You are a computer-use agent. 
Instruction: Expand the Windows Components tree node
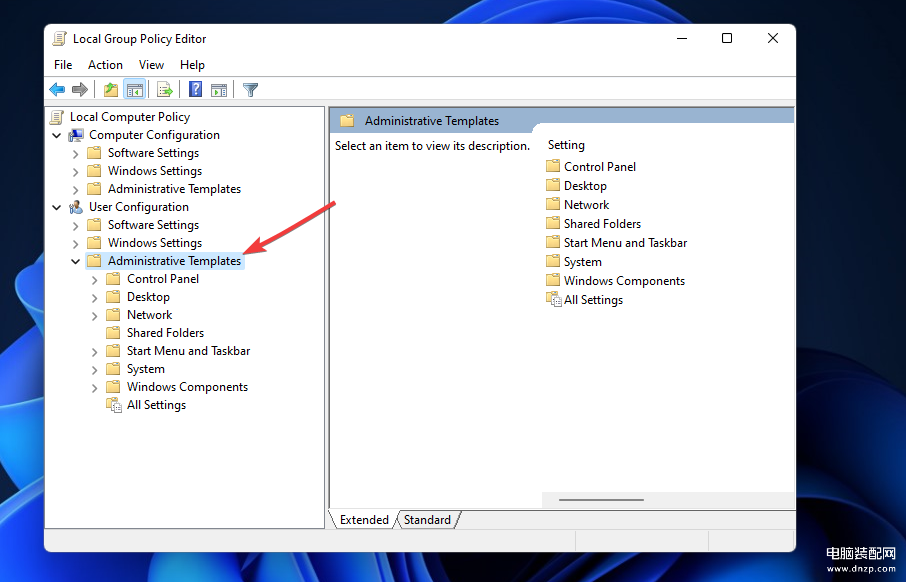coord(95,387)
